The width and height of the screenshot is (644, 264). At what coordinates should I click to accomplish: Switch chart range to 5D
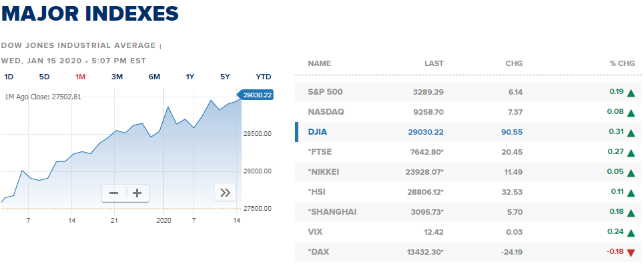[x=44, y=77]
